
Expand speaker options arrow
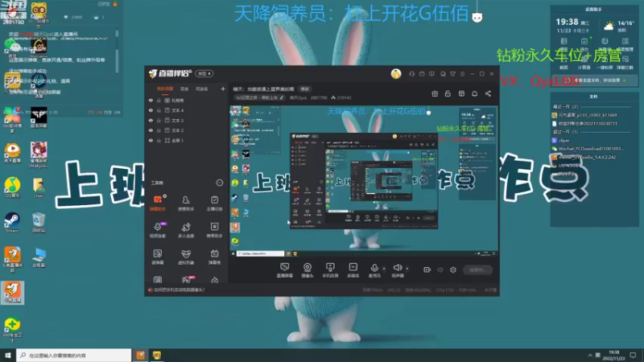click(407, 269)
